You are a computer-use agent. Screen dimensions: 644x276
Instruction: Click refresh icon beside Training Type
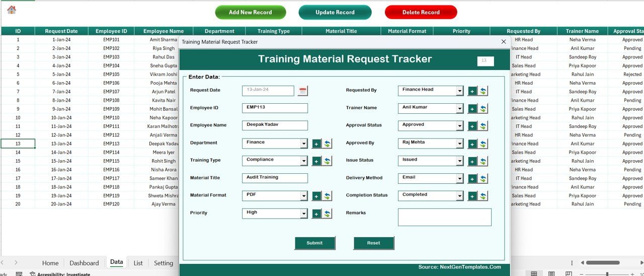(327, 161)
